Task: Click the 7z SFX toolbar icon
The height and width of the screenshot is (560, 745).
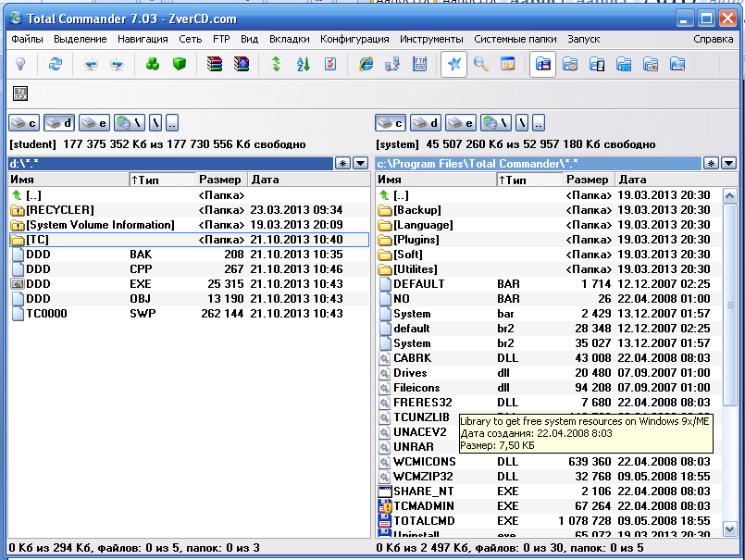Action: pyautogui.click(x=20, y=93)
